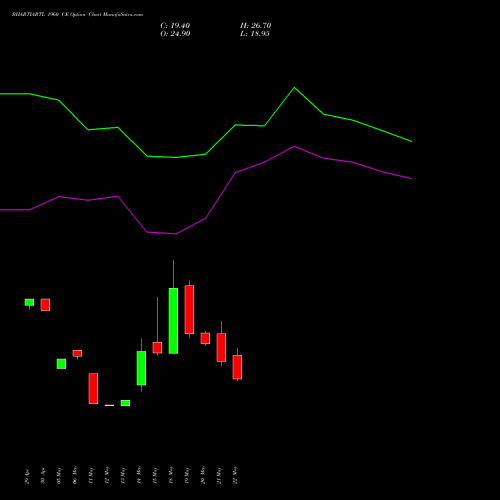Click the open value O: 24.90
500x500 pixels.
tap(175, 34)
